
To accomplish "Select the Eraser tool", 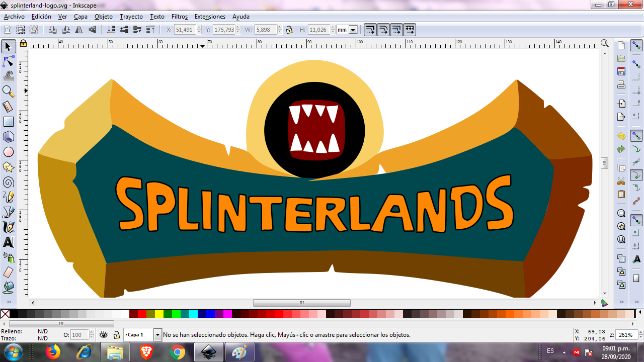I will tap(8, 273).
